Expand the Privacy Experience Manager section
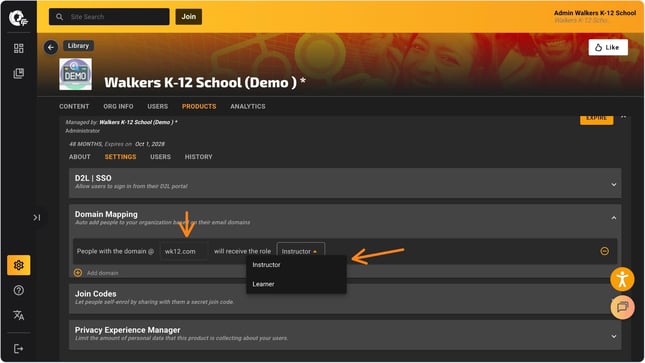The width and height of the screenshot is (645, 363). tap(614, 336)
